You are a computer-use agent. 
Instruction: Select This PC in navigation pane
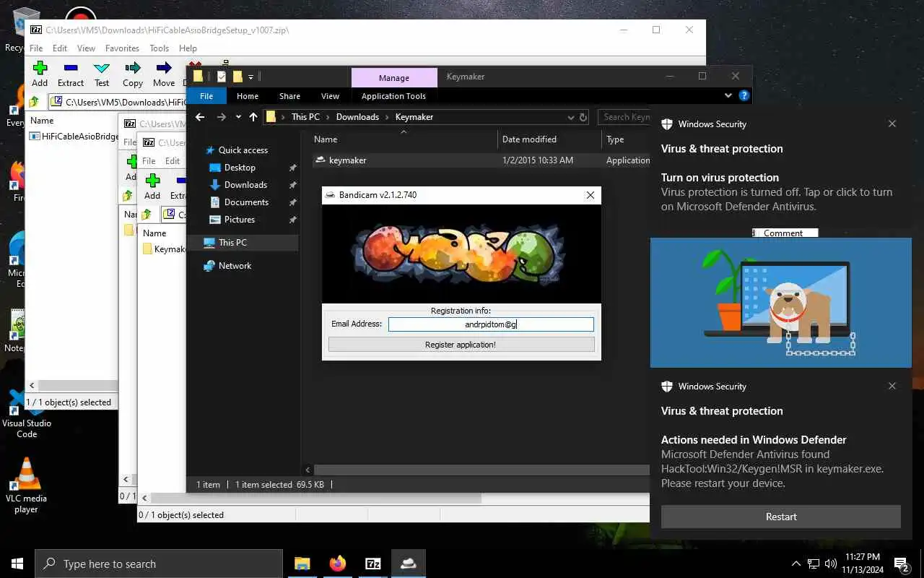click(x=232, y=243)
